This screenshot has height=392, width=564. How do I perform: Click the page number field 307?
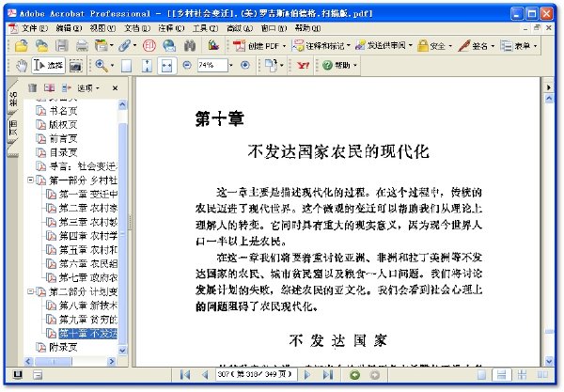coord(257,374)
